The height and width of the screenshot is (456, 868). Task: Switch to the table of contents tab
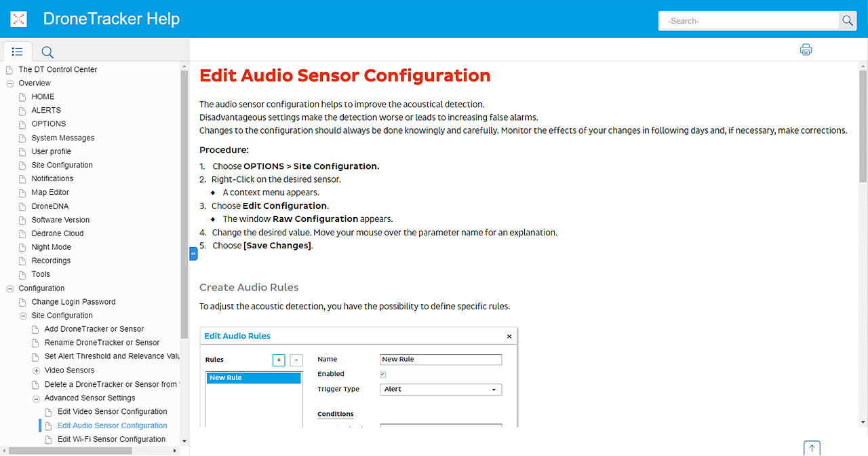tap(18, 52)
